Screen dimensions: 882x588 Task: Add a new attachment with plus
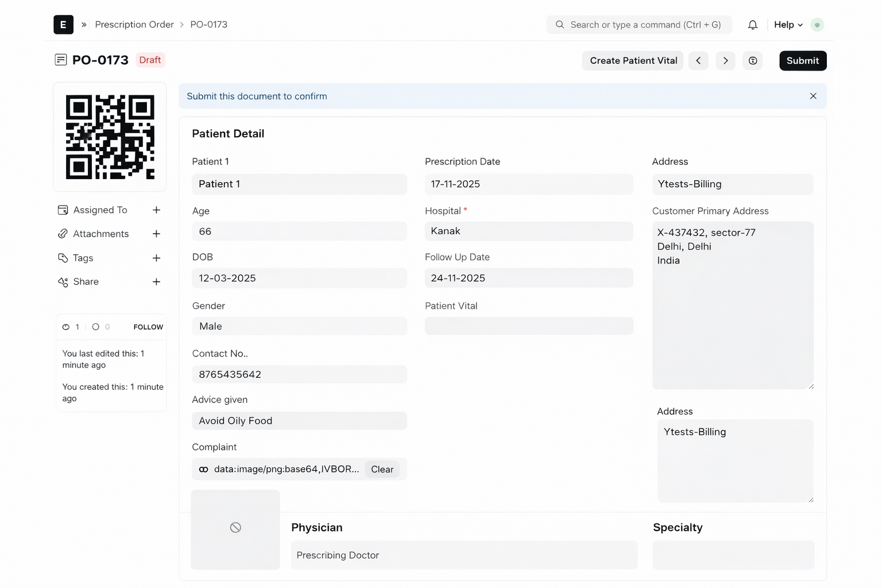tap(156, 234)
